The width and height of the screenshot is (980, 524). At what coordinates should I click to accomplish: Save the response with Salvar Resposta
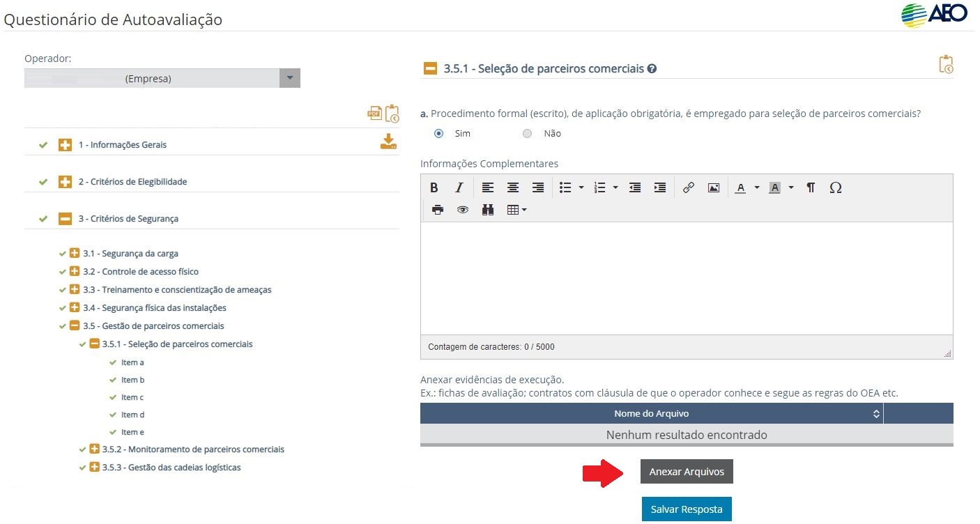[x=686, y=509]
